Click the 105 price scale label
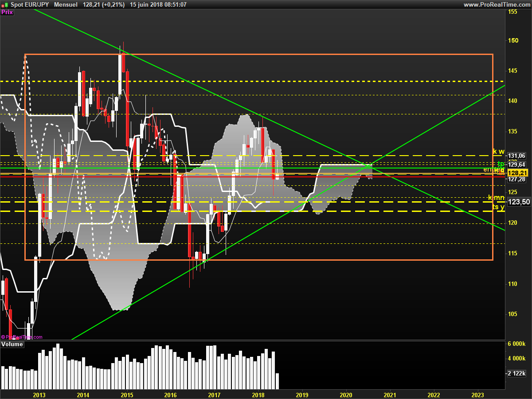This screenshot has height=399, width=532. (512, 314)
